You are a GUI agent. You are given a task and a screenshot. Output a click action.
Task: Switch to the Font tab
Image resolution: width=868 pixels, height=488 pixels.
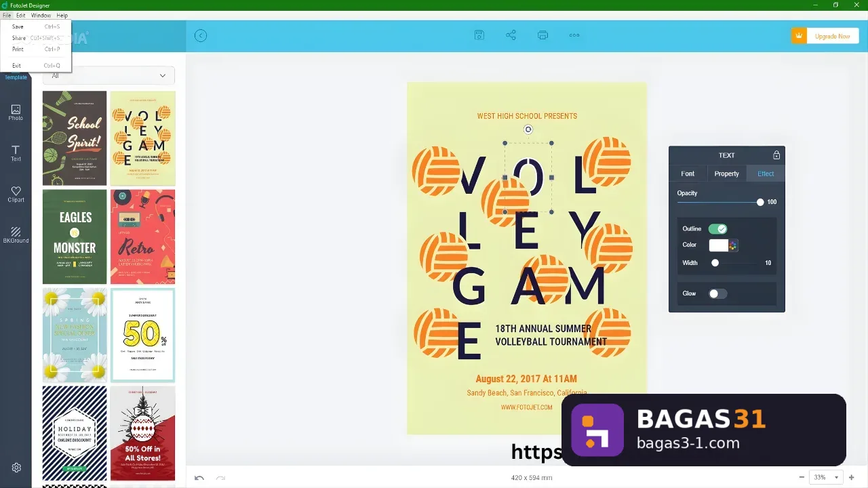688,174
